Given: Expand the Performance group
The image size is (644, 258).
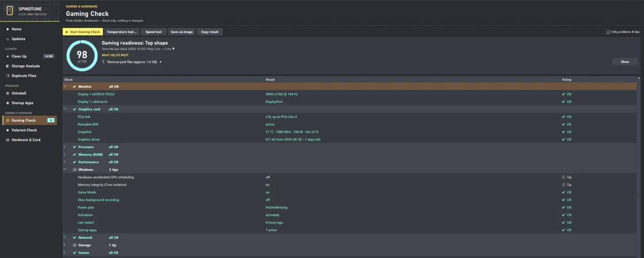Looking at the screenshot, I should pos(65,162).
